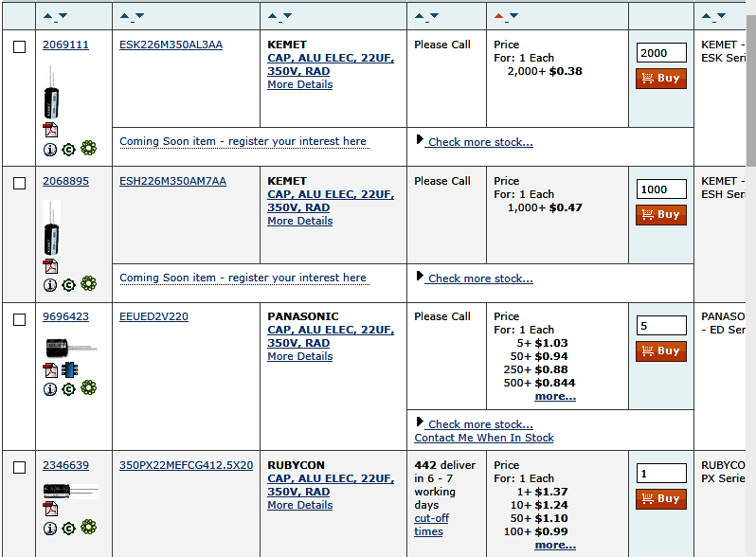Show more price breaks for Rubycon item

555,545
